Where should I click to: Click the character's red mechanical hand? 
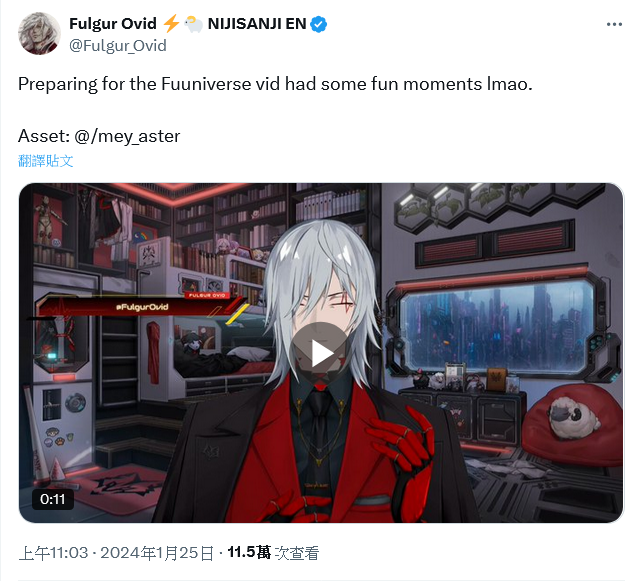(403, 442)
